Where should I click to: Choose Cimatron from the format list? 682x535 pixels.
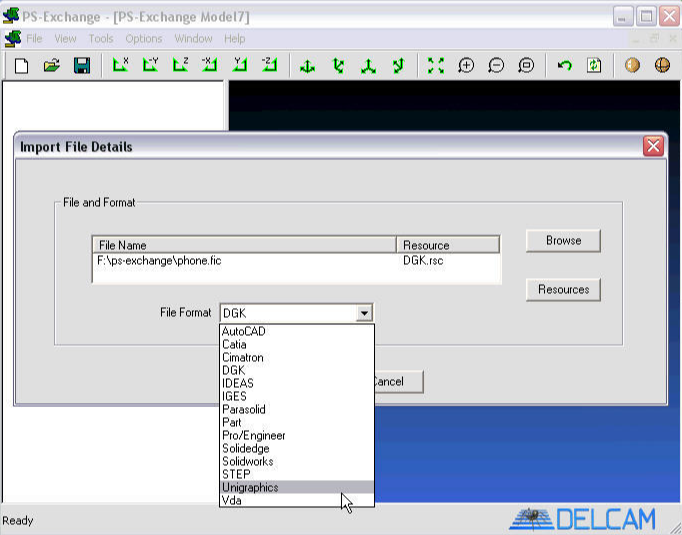coord(297,358)
